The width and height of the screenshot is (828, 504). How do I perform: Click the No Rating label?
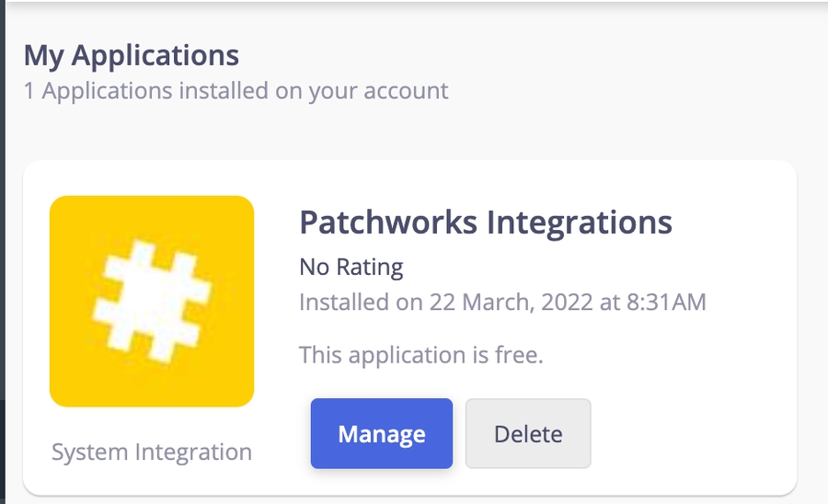(351, 268)
